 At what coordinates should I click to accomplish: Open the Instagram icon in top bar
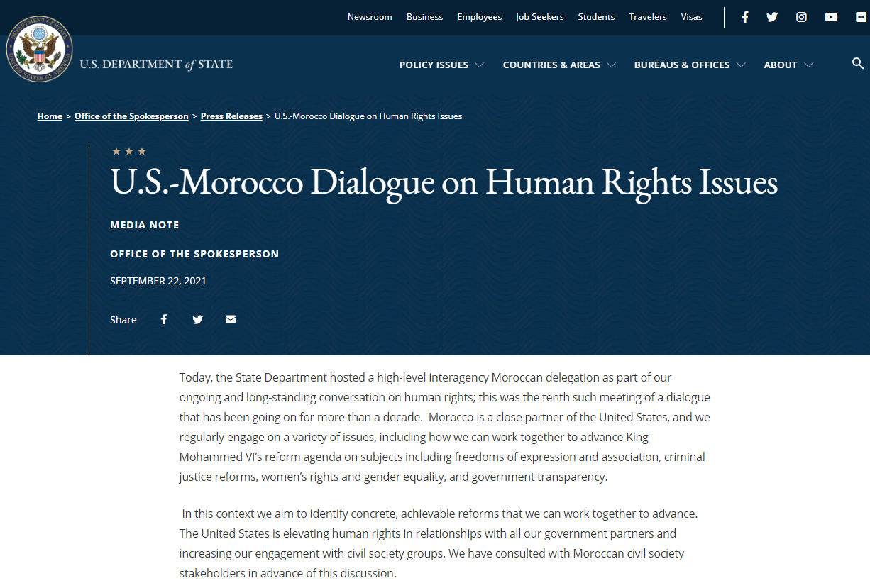801,17
